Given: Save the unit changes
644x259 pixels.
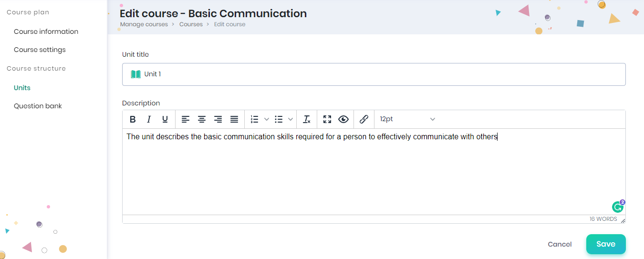Looking at the screenshot, I should pos(605,244).
